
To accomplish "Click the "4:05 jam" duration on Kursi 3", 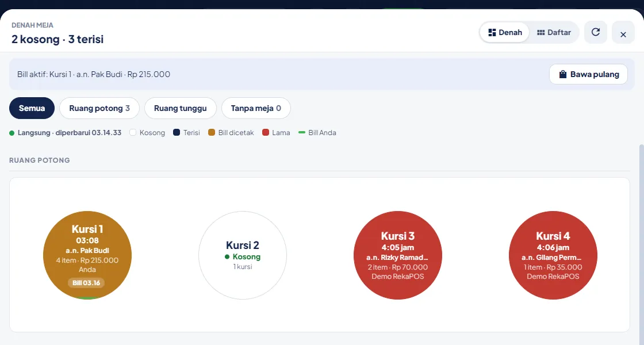I will click(397, 248).
